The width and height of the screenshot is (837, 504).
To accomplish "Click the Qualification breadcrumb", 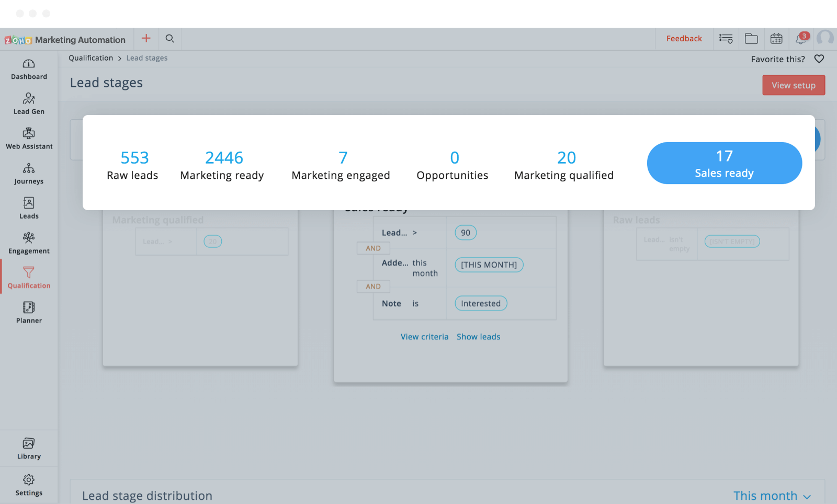I will click(x=91, y=58).
